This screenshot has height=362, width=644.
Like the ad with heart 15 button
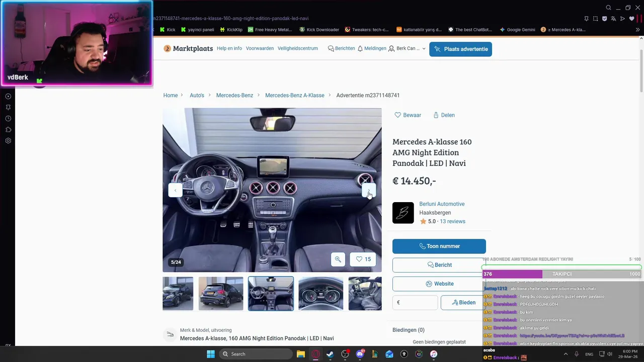(363, 259)
